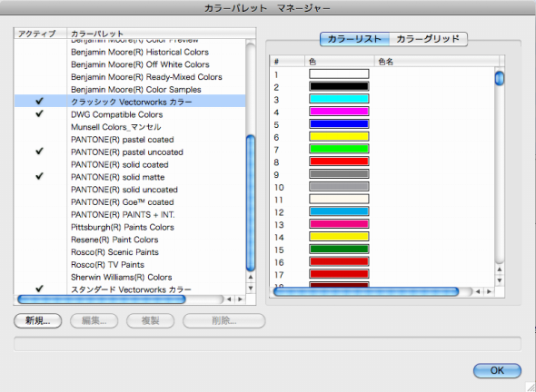Click the color list vertical scrollbar thumb
The height and width of the screenshot is (392, 536).
click(x=500, y=78)
